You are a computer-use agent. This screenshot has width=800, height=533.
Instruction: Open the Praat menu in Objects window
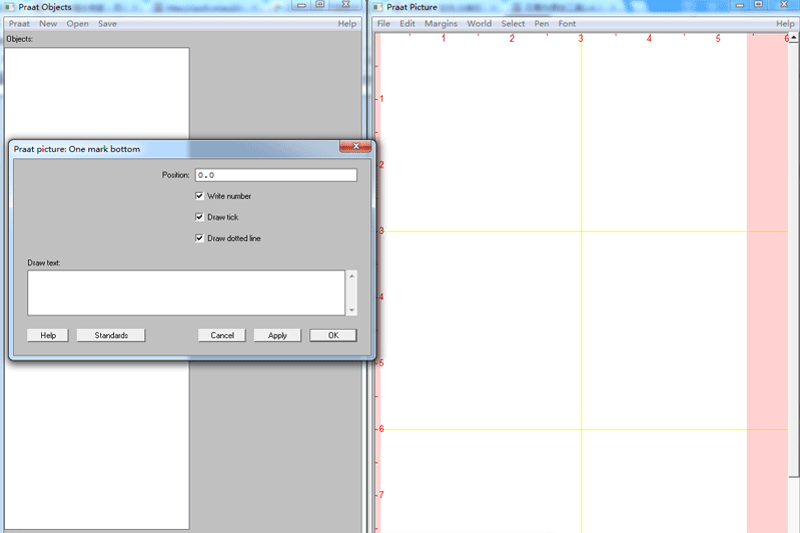click(19, 23)
